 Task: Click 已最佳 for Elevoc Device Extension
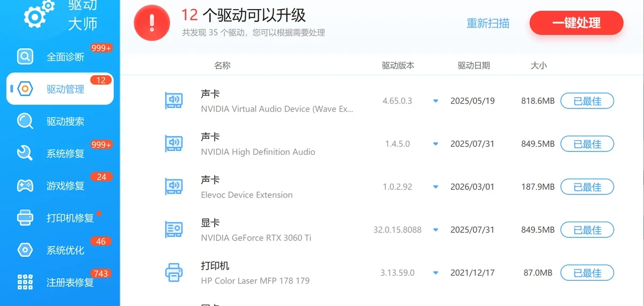point(587,187)
